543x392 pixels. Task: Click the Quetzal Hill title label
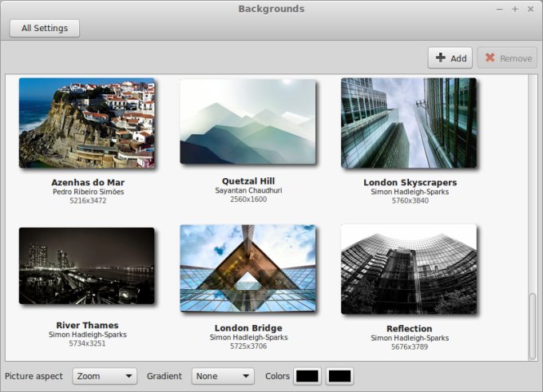(248, 181)
